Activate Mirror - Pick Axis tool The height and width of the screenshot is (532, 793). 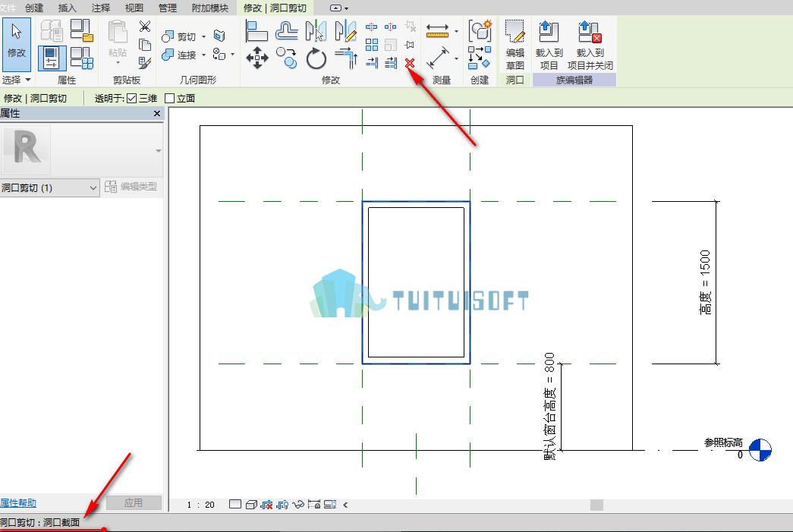point(316,31)
